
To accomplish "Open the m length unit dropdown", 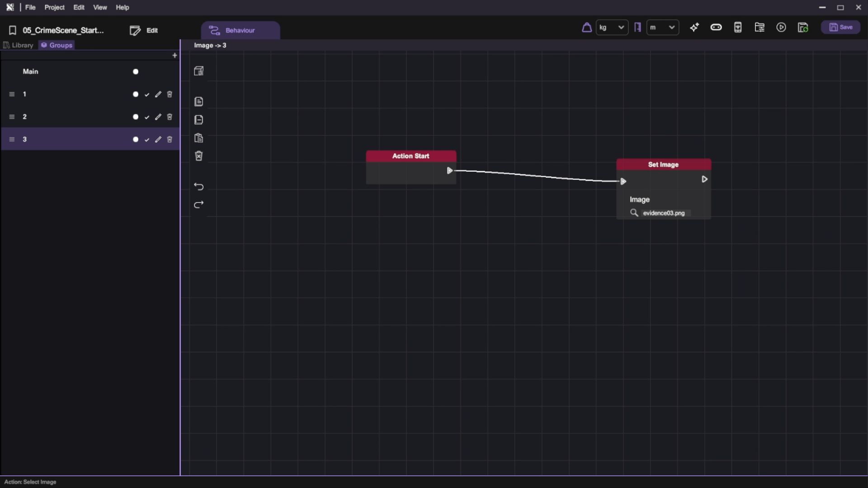I will (662, 28).
